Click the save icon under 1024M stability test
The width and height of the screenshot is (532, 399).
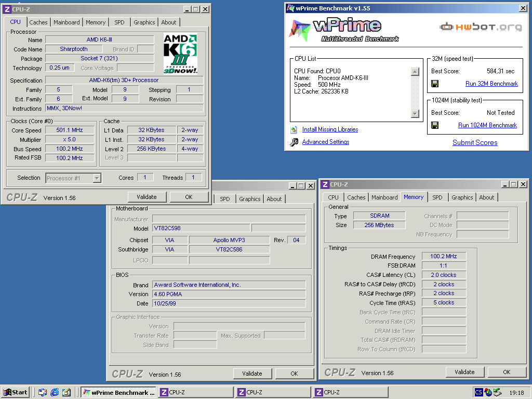(435, 125)
